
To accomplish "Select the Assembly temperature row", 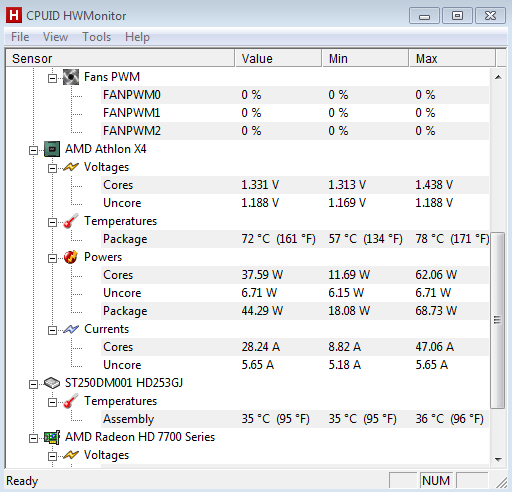I will click(x=295, y=419).
